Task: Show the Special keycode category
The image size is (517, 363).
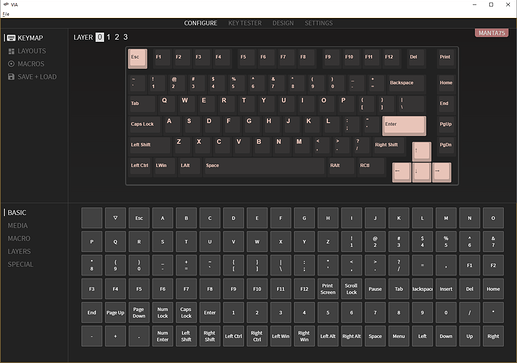Action: 20,264
